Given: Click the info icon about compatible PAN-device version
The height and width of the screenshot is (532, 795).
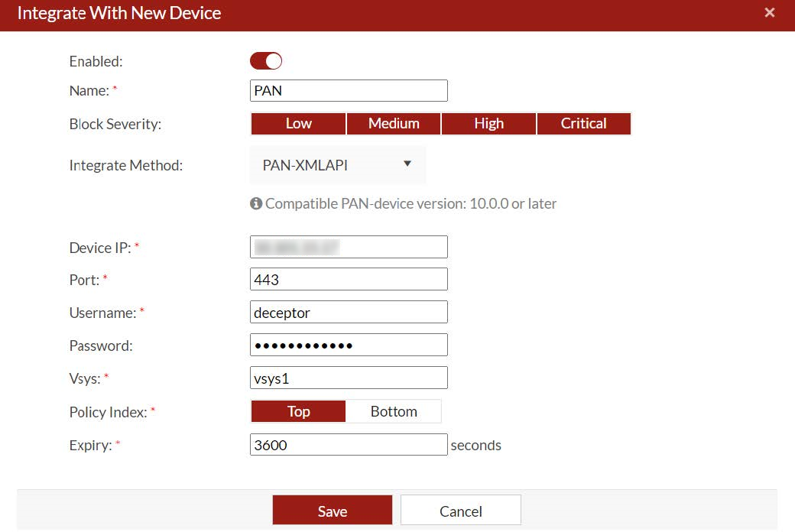Looking at the screenshot, I should [257, 203].
